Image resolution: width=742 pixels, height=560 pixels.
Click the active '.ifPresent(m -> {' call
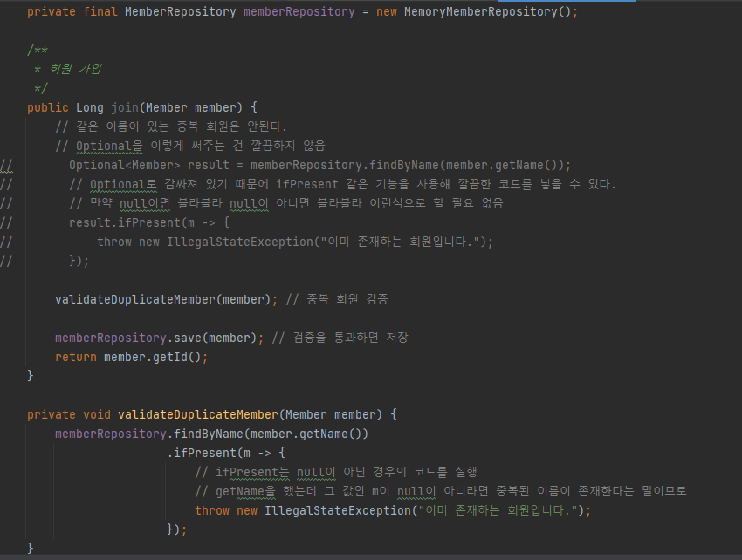(x=226, y=453)
